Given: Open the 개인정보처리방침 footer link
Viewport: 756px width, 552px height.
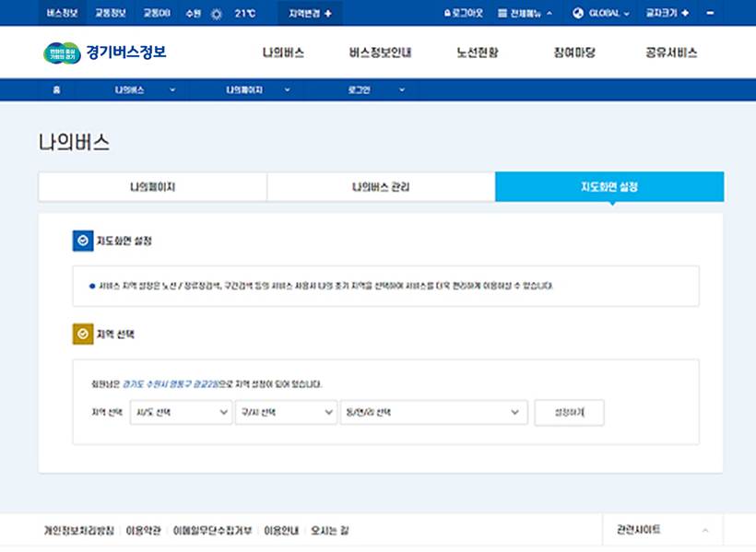Looking at the screenshot, I should coord(79,531).
